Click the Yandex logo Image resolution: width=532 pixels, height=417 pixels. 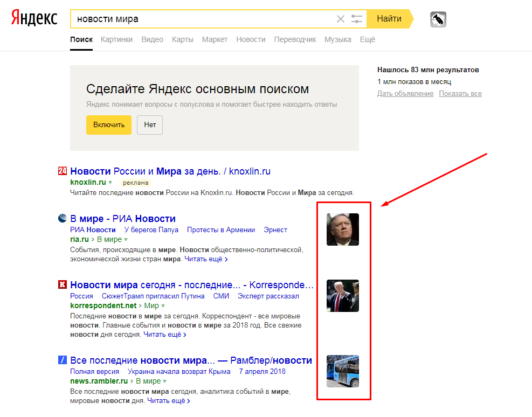[34, 19]
